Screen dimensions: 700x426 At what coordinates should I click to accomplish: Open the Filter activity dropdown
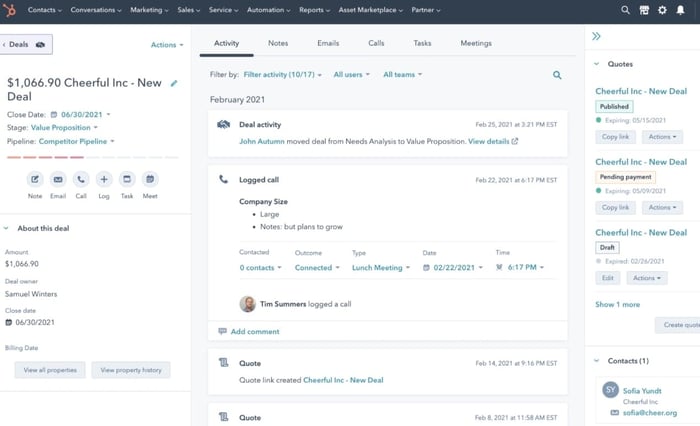coord(284,75)
